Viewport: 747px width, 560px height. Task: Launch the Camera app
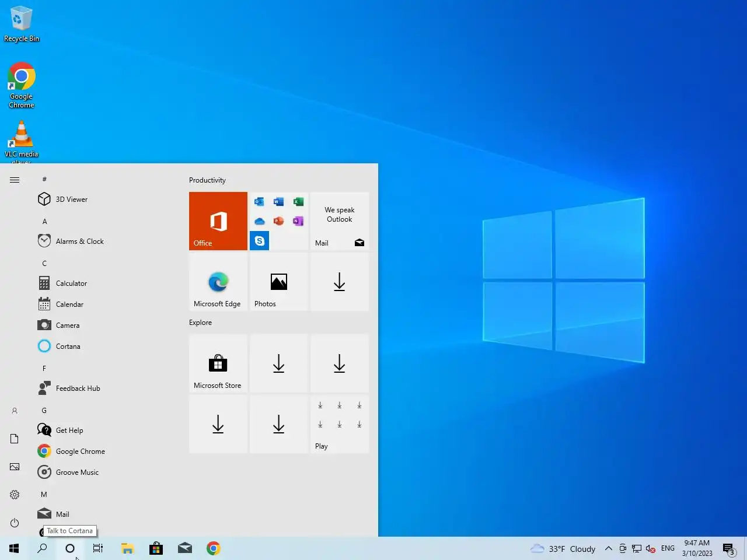[x=105, y=325]
